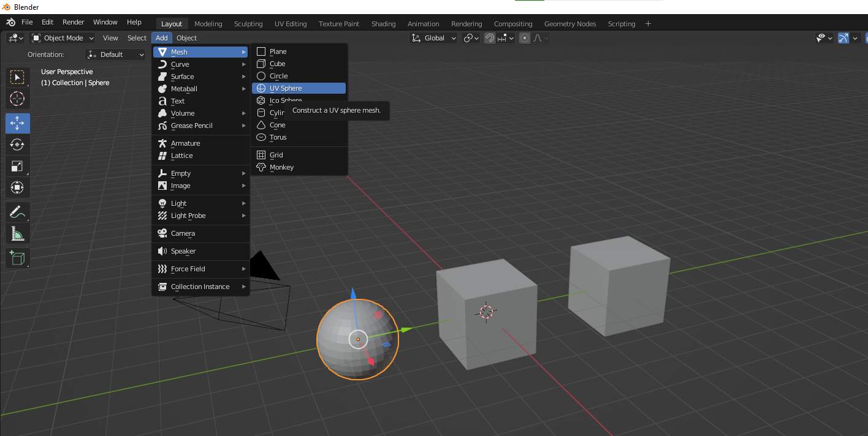Select the Rotate tool
This screenshot has width=868, height=436.
17,145
